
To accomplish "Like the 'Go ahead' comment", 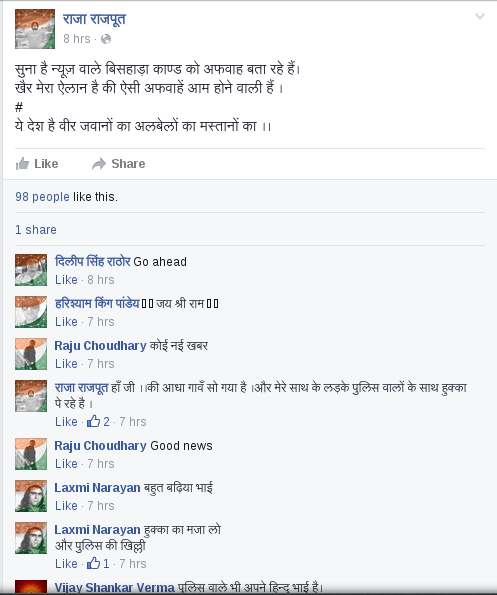I will click(x=66, y=280).
